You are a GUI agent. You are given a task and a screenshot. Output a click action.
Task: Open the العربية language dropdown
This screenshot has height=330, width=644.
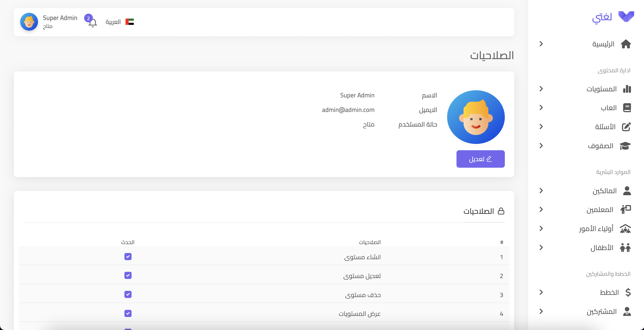pos(119,22)
